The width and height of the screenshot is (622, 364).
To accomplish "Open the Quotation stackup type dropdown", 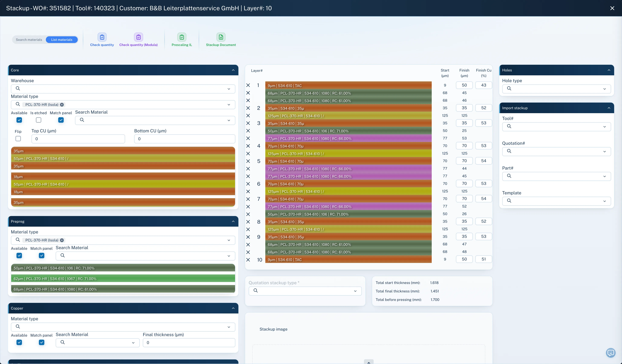I will 305,291.
